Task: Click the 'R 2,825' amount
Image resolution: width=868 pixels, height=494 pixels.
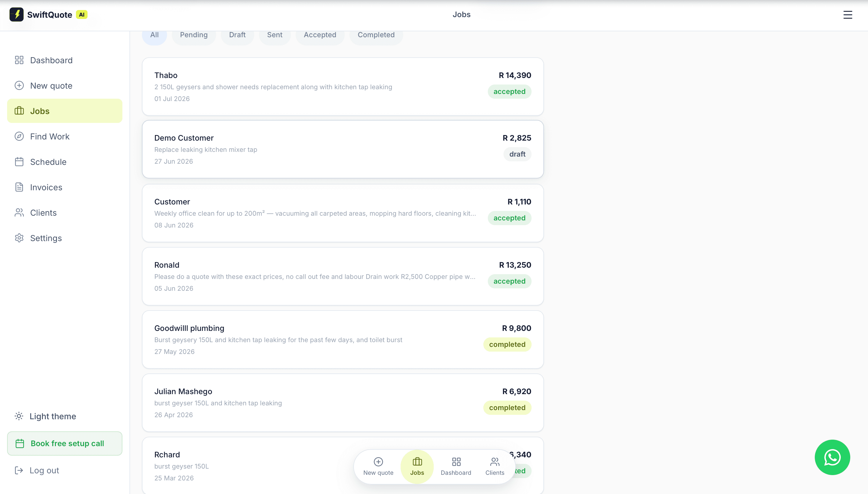Action: pos(517,138)
